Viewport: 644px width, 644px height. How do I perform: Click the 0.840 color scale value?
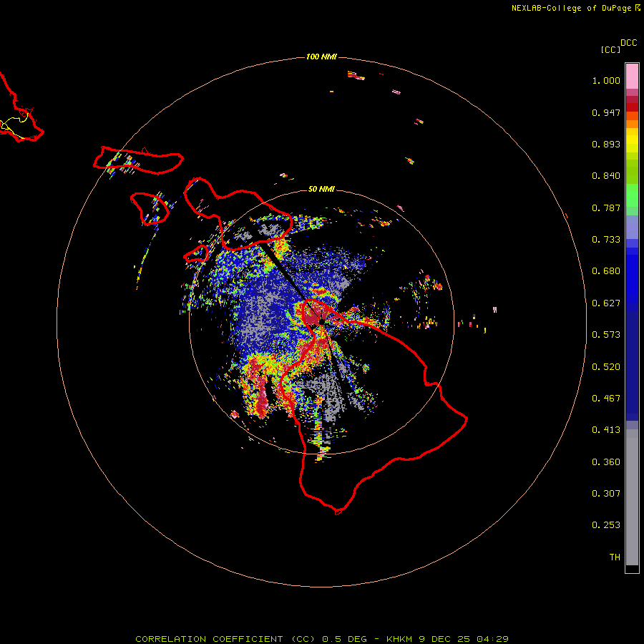tap(606, 176)
